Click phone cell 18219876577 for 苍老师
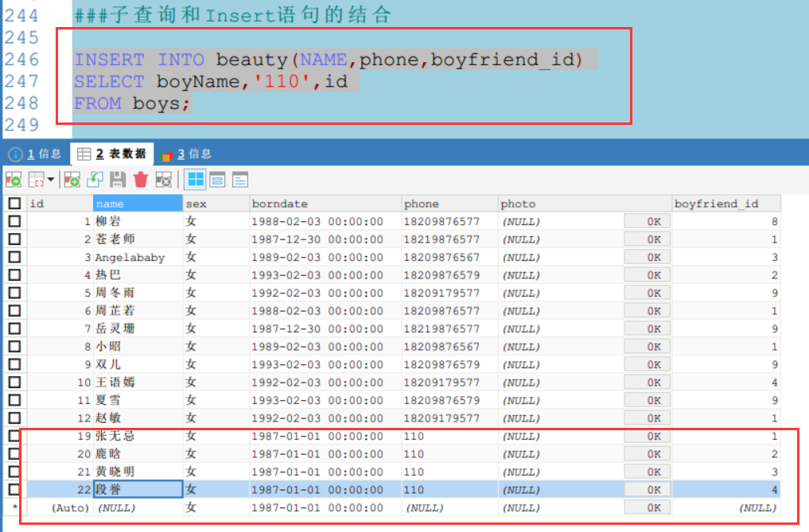This screenshot has width=809, height=532. click(449, 239)
